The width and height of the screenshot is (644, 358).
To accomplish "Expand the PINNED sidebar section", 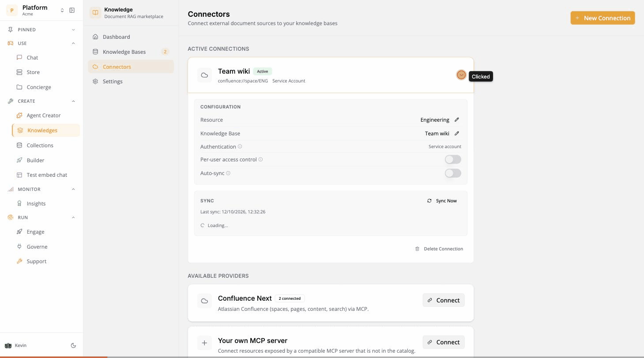I will 73,30.
